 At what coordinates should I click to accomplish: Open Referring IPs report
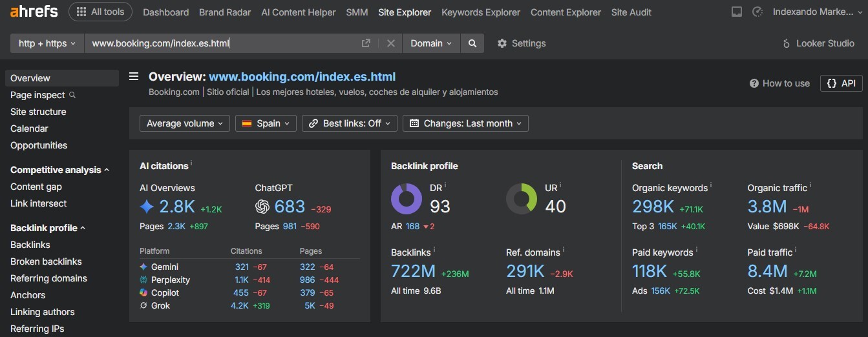pyautogui.click(x=37, y=329)
